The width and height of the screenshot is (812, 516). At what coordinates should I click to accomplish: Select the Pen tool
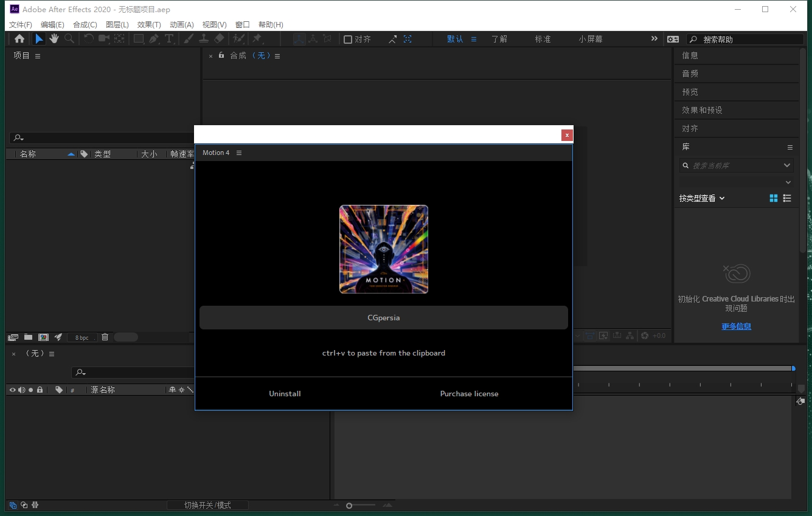(154, 39)
